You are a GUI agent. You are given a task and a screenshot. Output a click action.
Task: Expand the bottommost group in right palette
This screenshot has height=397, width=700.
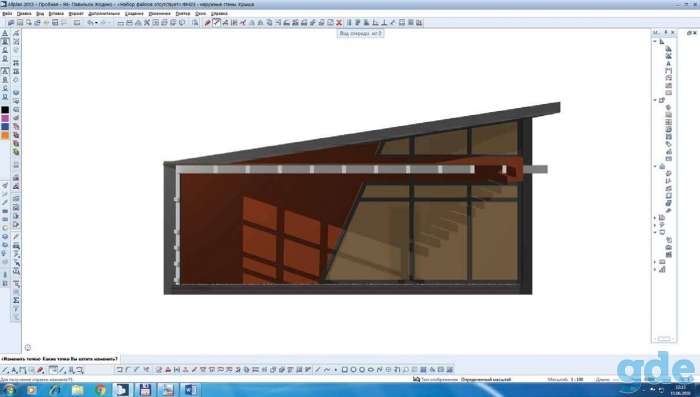[655, 269]
